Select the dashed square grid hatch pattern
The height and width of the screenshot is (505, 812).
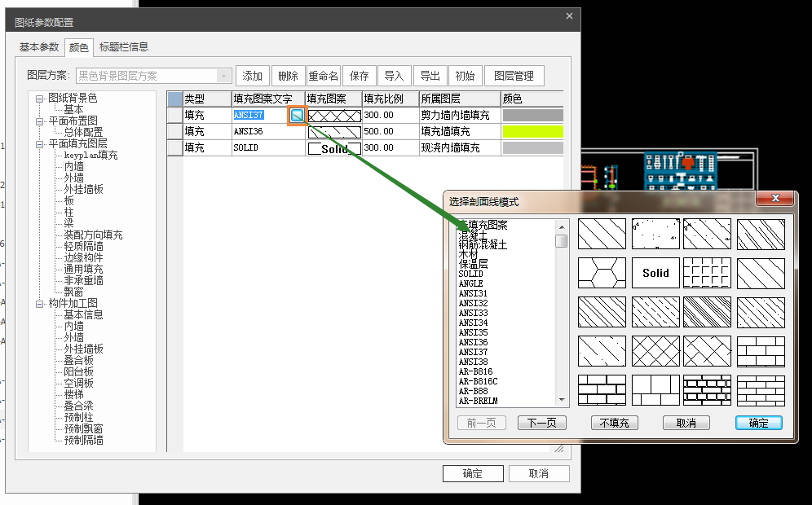(x=708, y=273)
